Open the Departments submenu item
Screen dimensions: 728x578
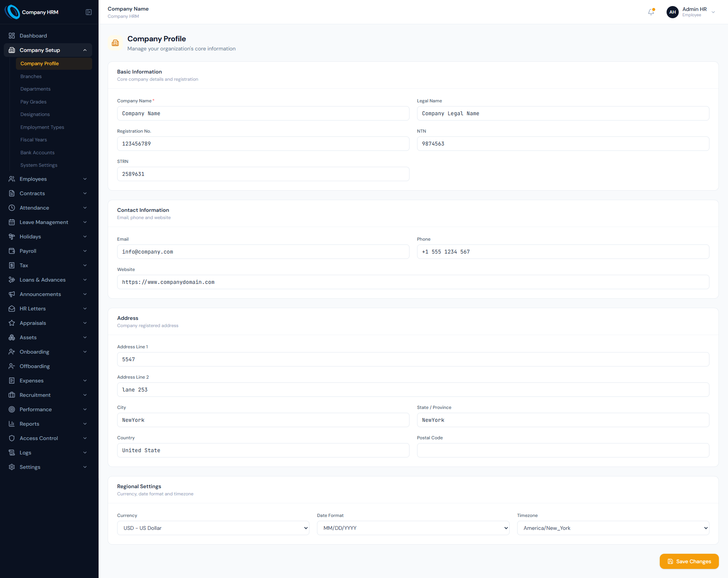[54, 89]
